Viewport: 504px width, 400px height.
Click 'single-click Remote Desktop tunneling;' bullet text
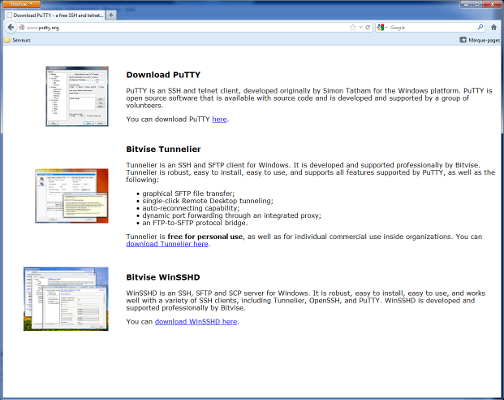click(208, 201)
